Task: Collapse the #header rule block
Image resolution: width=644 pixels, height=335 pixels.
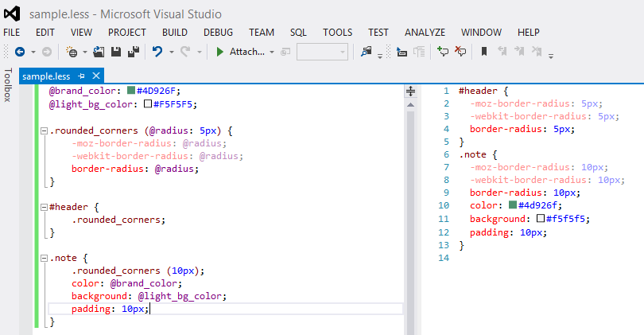Action: [x=43, y=207]
